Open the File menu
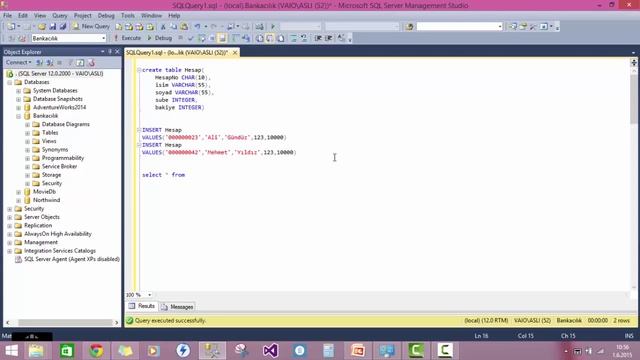This screenshot has width=640, height=360. (x=7, y=16)
